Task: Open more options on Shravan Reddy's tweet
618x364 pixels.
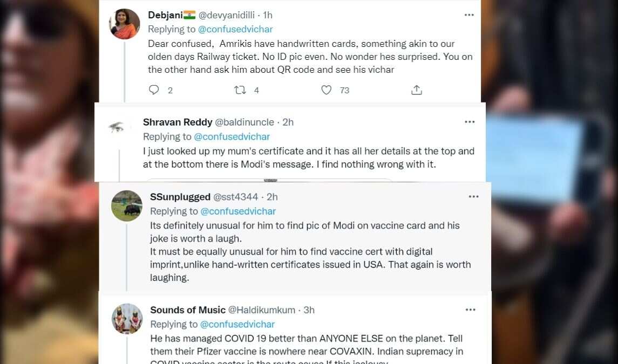Action: click(470, 122)
